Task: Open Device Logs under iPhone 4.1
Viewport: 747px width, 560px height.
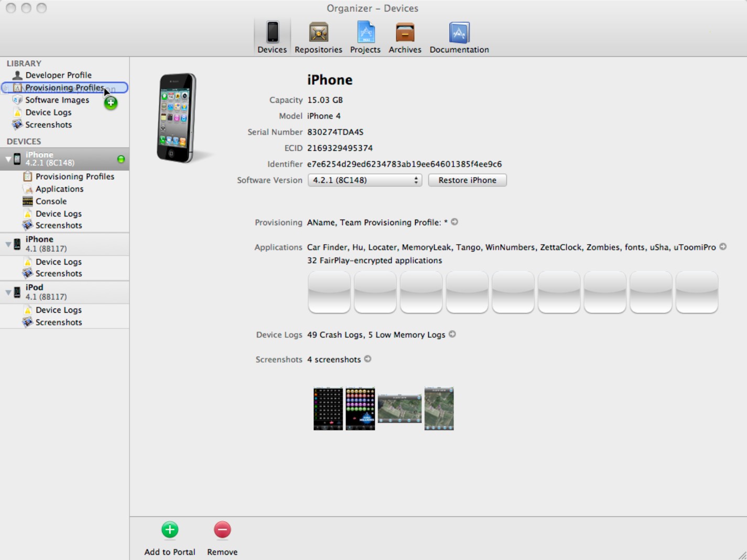Action: 64,262
